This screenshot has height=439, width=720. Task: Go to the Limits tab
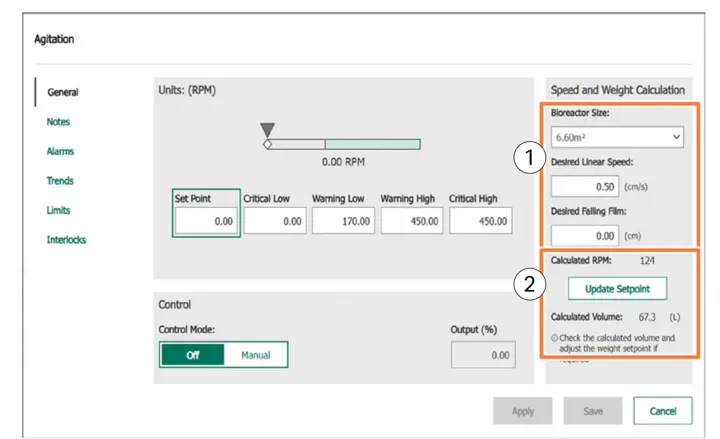[x=58, y=210]
